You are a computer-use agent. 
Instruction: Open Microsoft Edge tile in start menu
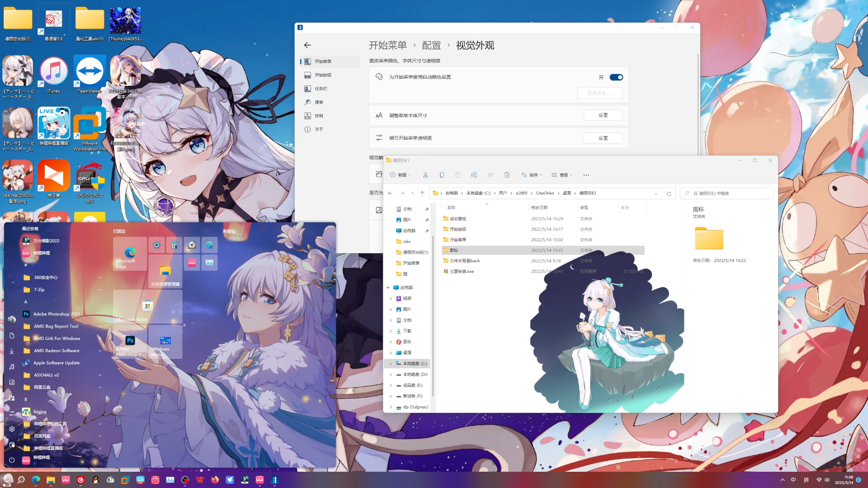(130, 254)
